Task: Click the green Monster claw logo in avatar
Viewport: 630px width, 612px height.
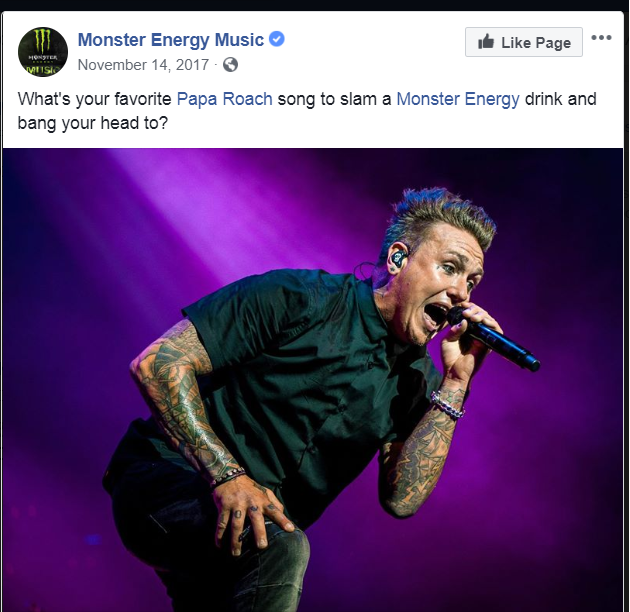Action: tap(42, 41)
